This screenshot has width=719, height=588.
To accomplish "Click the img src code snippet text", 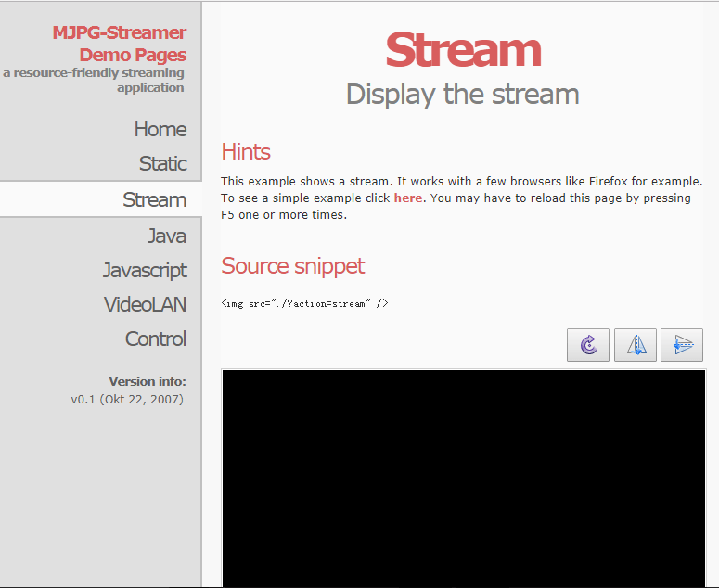I will (304, 303).
